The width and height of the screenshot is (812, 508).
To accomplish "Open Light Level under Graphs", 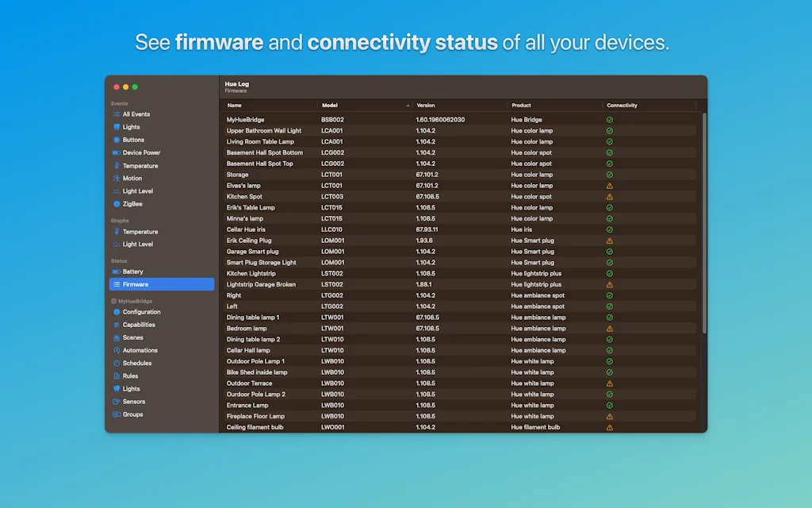I will click(x=137, y=244).
